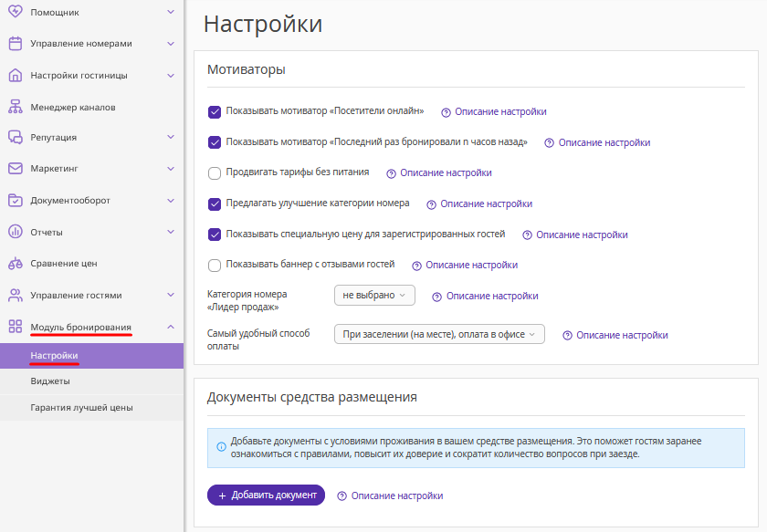Screen dimensions: 767x532
Task: Enable «Показывать баннер с отзывами гостей» checkbox
Action: (215, 266)
